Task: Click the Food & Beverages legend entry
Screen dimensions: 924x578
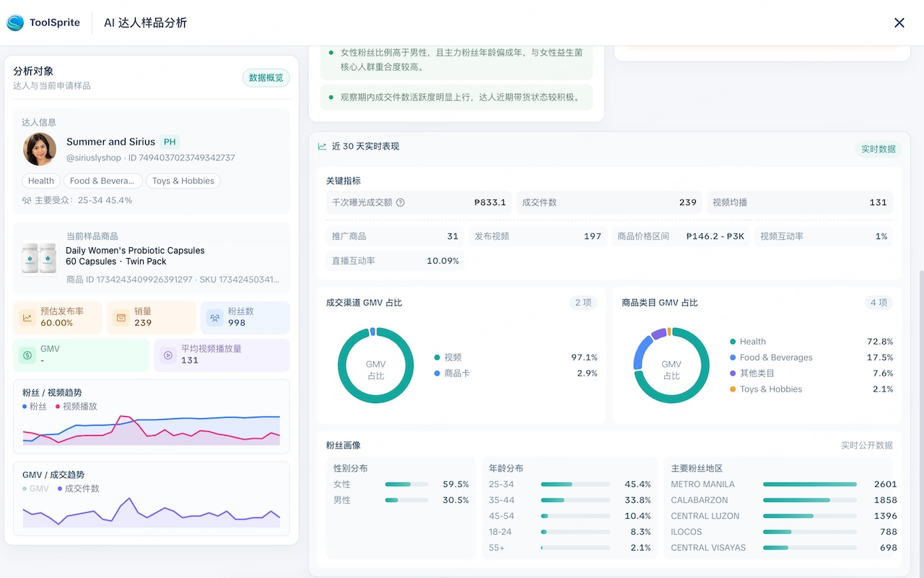Action: click(x=771, y=357)
